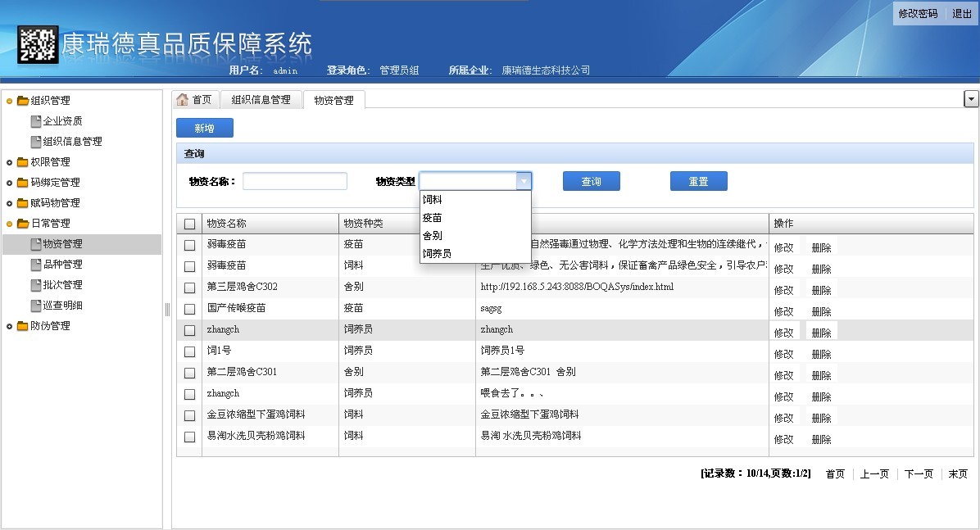
Task: Click 修改密码 in the header
Action: point(918,14)
